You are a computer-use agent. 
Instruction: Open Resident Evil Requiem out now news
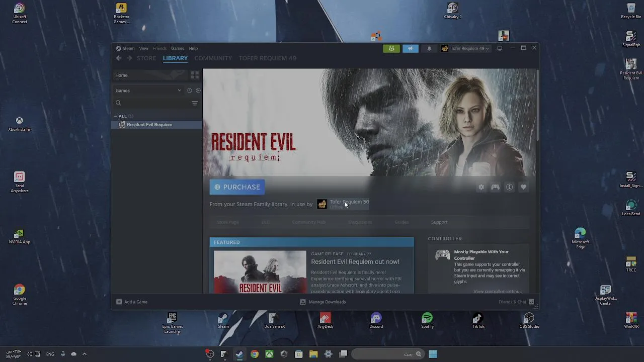[355, 262]
